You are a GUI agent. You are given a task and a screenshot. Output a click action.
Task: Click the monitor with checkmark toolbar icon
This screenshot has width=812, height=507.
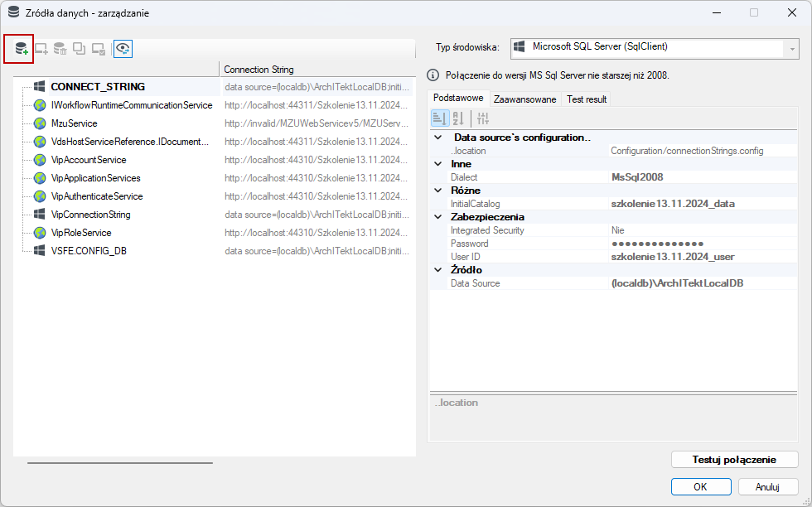click(99, 49)
